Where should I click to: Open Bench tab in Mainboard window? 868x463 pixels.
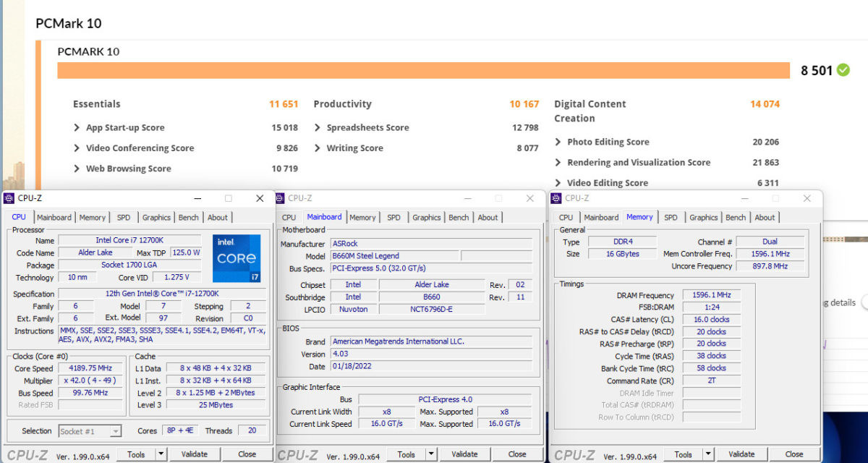click(459, 217)
